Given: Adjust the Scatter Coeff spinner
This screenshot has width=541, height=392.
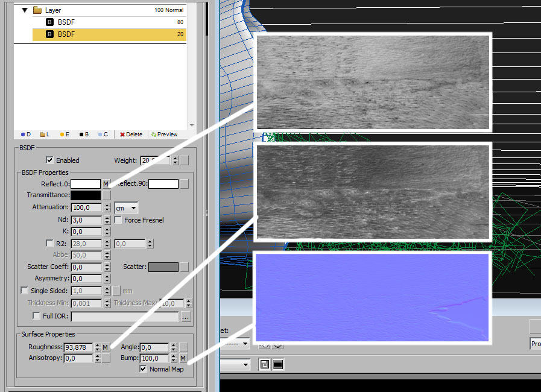Looking at the screenshot, I should click(x=107, y=267).
